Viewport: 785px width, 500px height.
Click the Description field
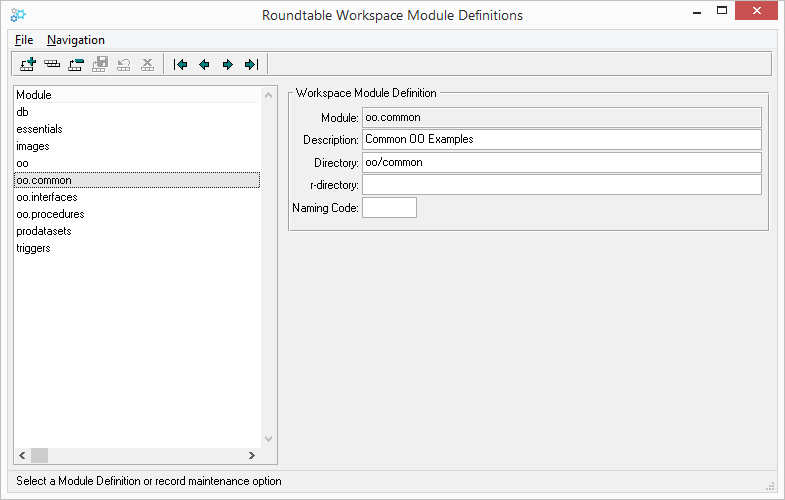(x=562, y=139)
